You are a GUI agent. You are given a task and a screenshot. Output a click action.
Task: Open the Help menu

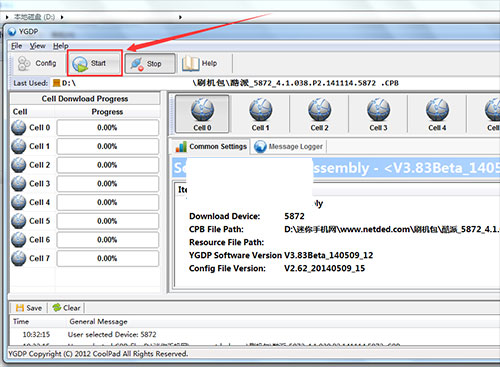tap(61, 46)
